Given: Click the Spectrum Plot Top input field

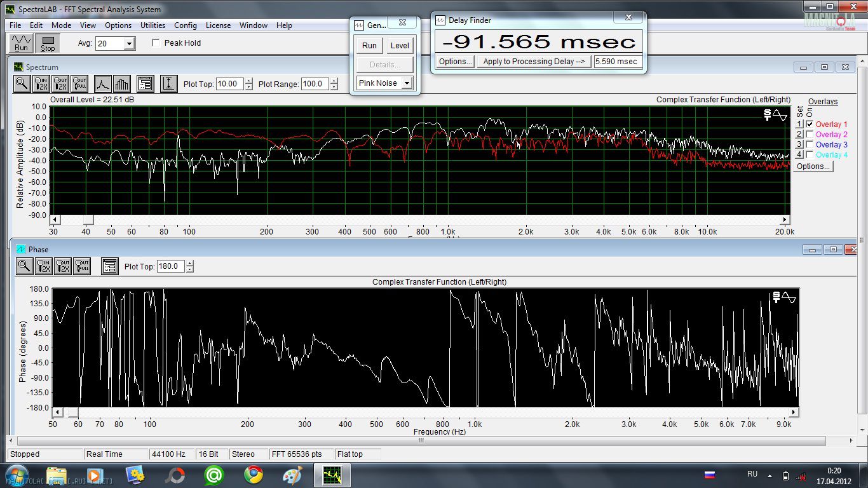Looking at the screenshot, I should (x=229, y=84).
